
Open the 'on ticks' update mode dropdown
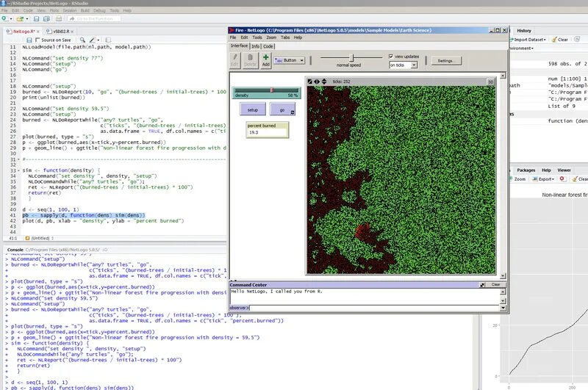[x=403, y=65]
